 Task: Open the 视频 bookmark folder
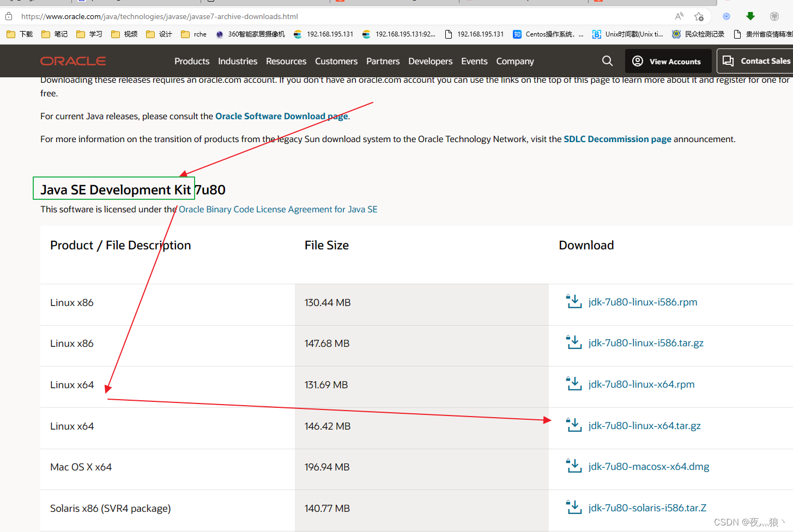(124, 34)
